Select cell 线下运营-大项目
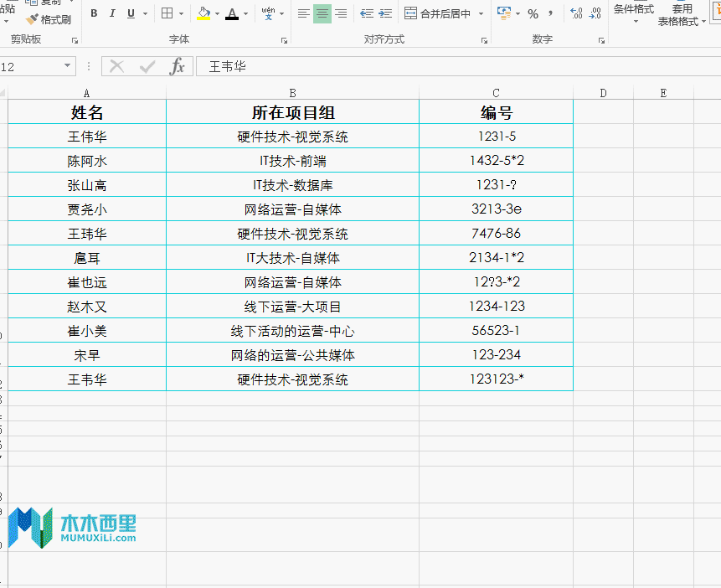 [x=292, y=307]
